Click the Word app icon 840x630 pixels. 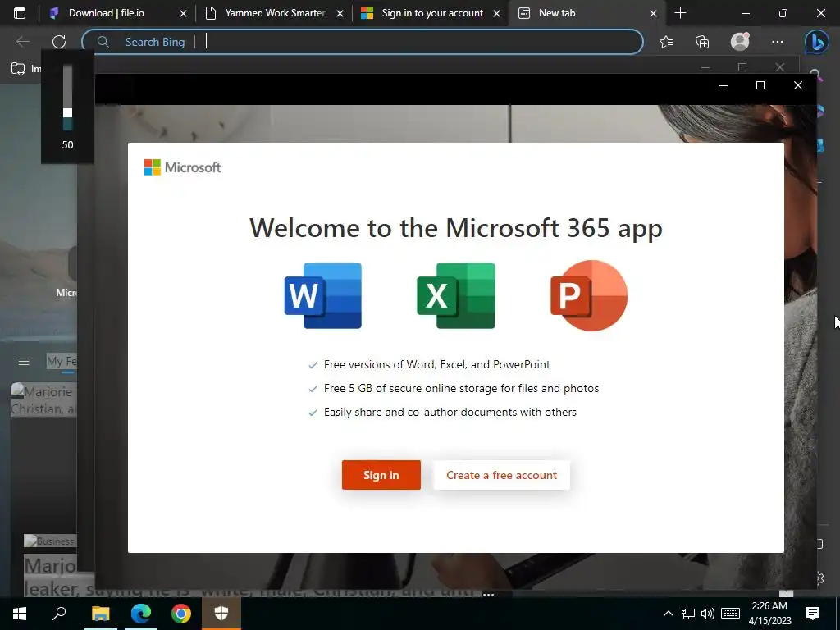(322, 295)
